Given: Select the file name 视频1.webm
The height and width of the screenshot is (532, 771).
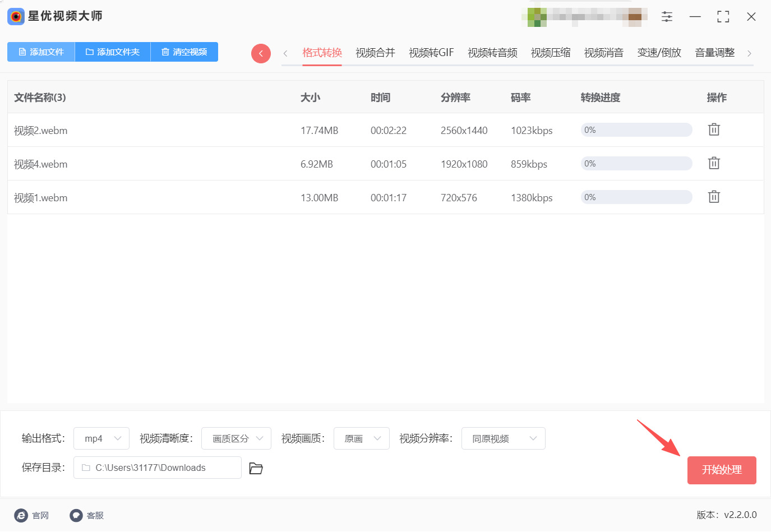Looking at the screenshot, I should [40, 198].
